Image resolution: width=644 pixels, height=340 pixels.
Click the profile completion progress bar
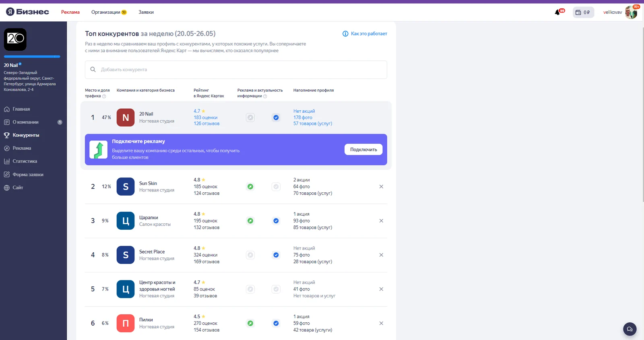click(x=32, y=57)
